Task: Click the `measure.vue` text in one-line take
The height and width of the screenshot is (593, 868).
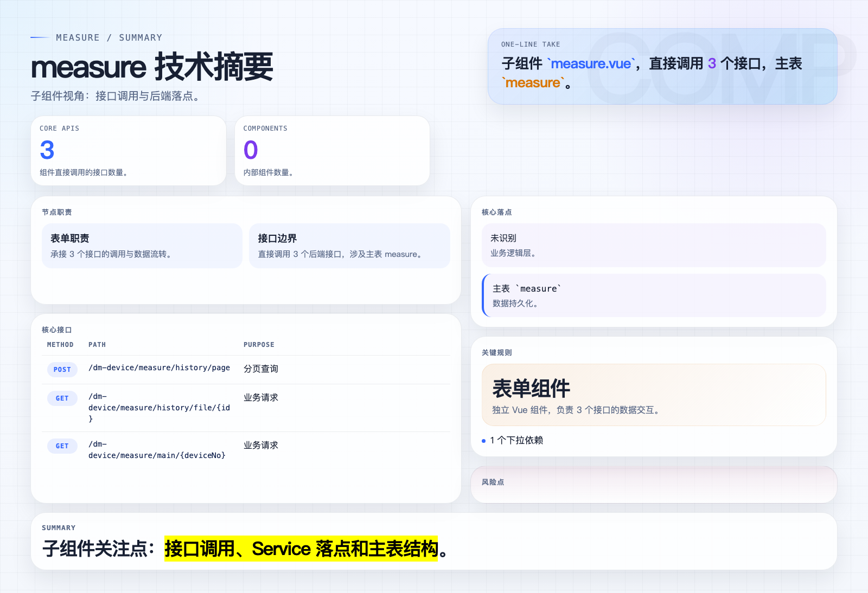Action: 591,63
